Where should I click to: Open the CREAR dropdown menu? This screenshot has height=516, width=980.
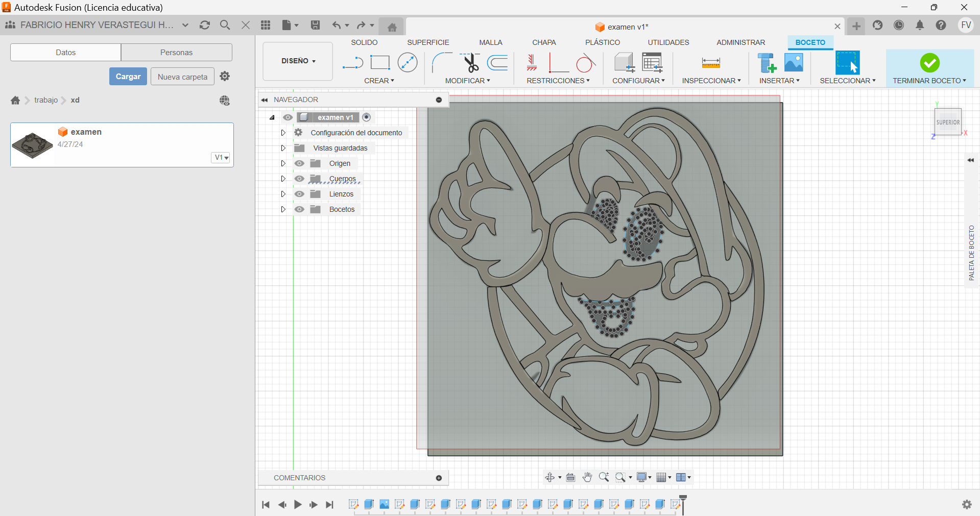click(x=379, y=81)
